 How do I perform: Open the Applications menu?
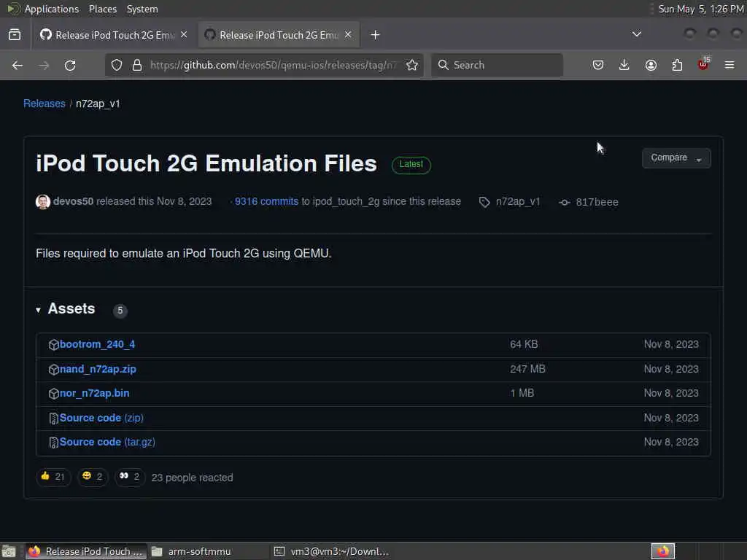coord(52,9)
